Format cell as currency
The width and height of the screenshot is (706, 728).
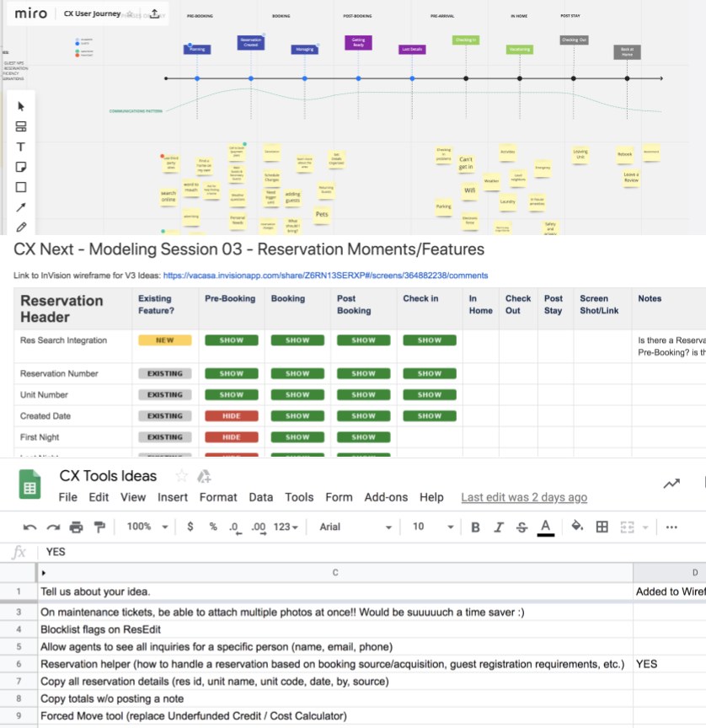point(190,527)
